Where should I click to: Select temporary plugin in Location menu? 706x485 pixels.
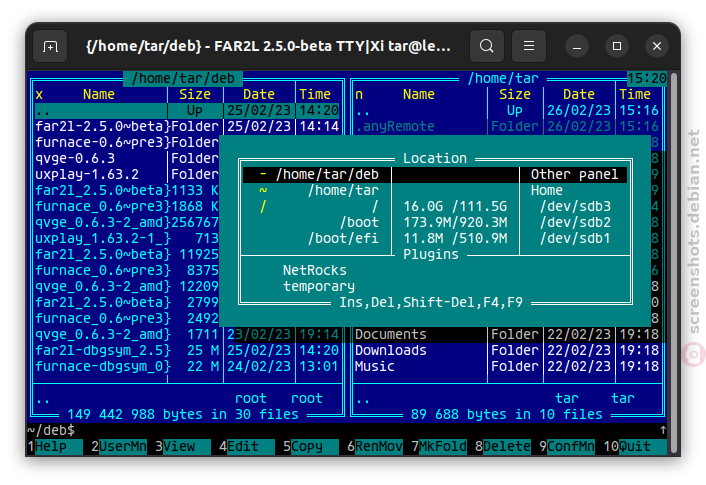(x=319, y=286)
